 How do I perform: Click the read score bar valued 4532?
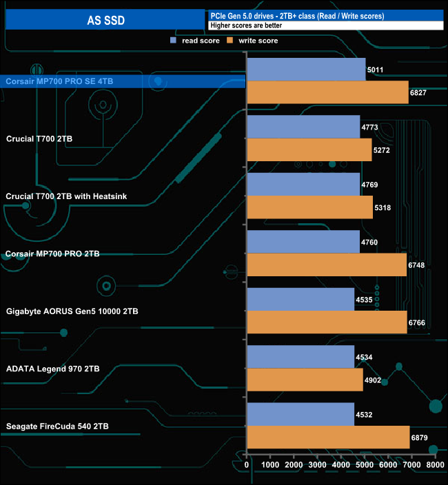click(x=301, y=415)
